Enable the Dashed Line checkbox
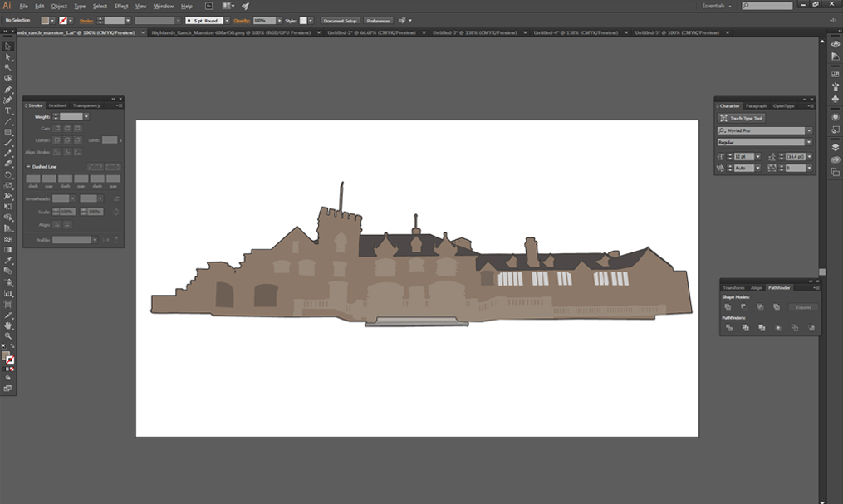Image resolution: width=843 pixels, height=504 pixels. point(28,166)
